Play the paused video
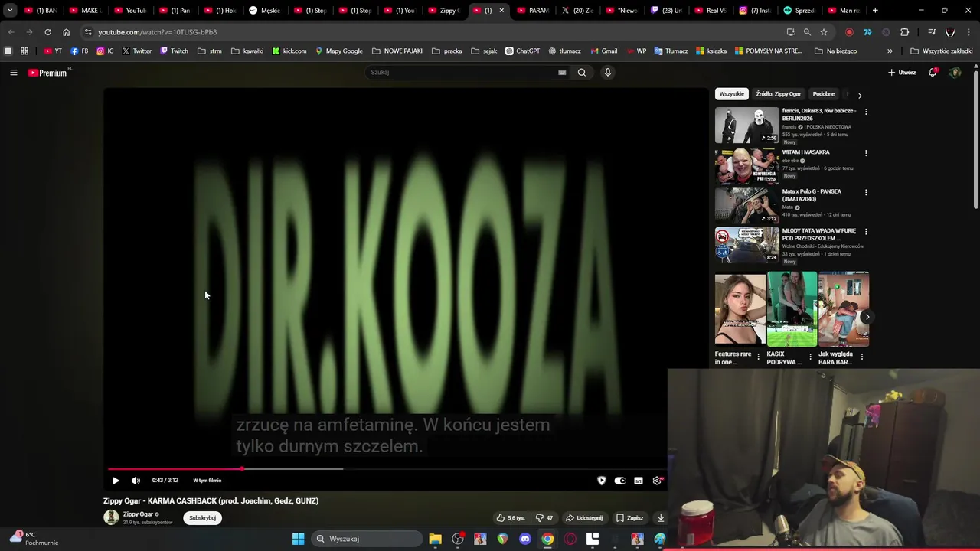Image resolution: width=980 pixels, height=551 pixels. coord(116,481)
